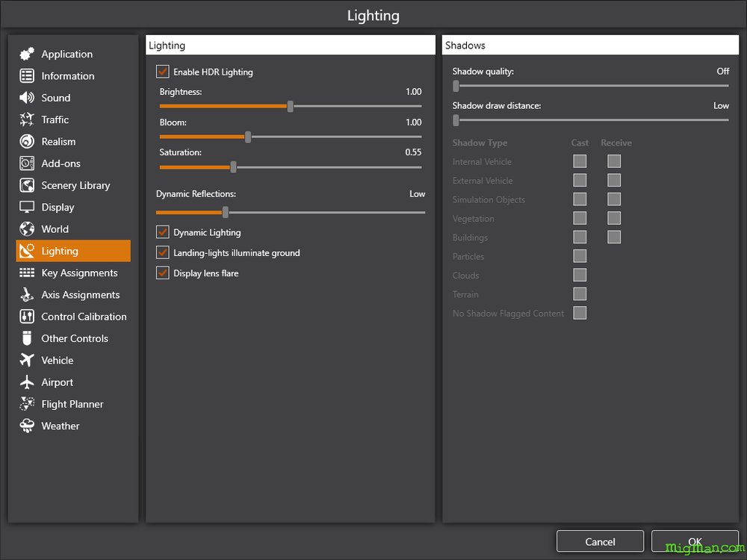The width and height of the screenshot is (747, 560).
Task: Click the Weather cloud icon
Action: tap(27, 426)
